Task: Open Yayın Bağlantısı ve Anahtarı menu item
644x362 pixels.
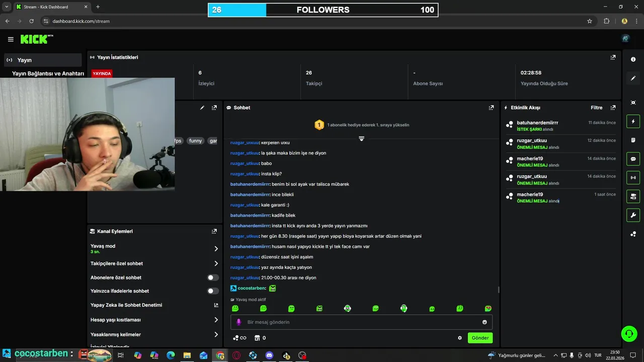Action: click(x=48, y=73)
